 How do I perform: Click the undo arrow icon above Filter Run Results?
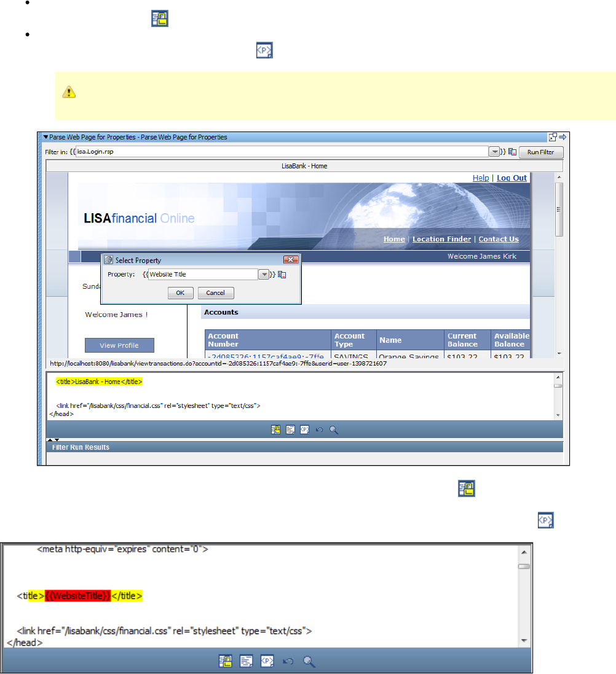click(x=319, y=430)
